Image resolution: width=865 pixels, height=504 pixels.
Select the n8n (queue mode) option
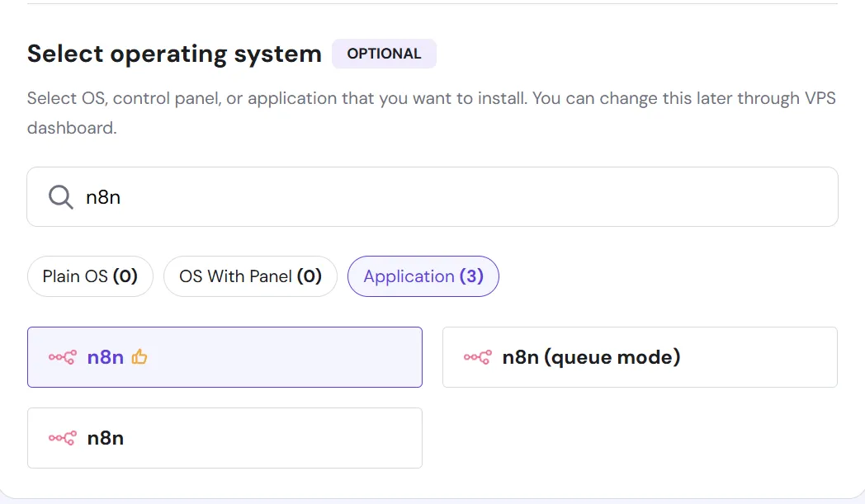click(640, 357)
